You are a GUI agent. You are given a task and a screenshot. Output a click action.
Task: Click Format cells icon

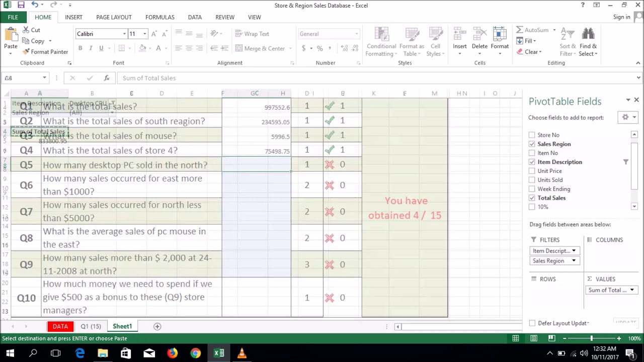[500, 35]
